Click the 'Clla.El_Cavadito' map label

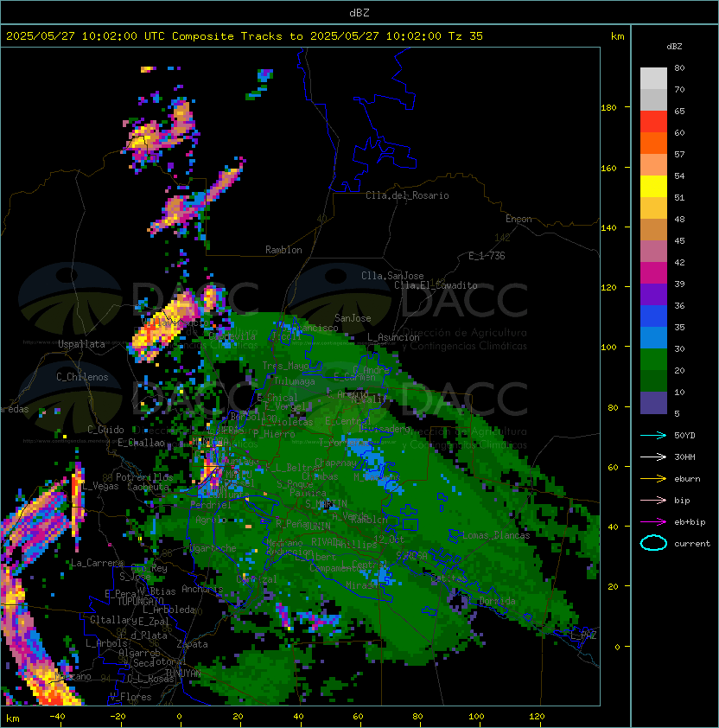click(x=436, y=285)
